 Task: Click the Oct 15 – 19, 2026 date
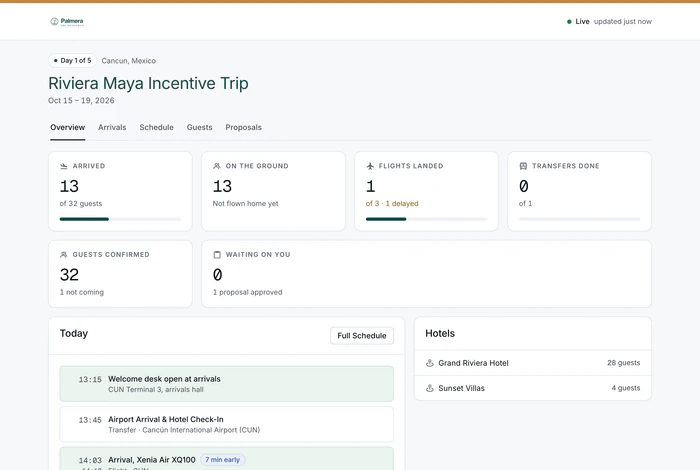(x=81, y=100)
